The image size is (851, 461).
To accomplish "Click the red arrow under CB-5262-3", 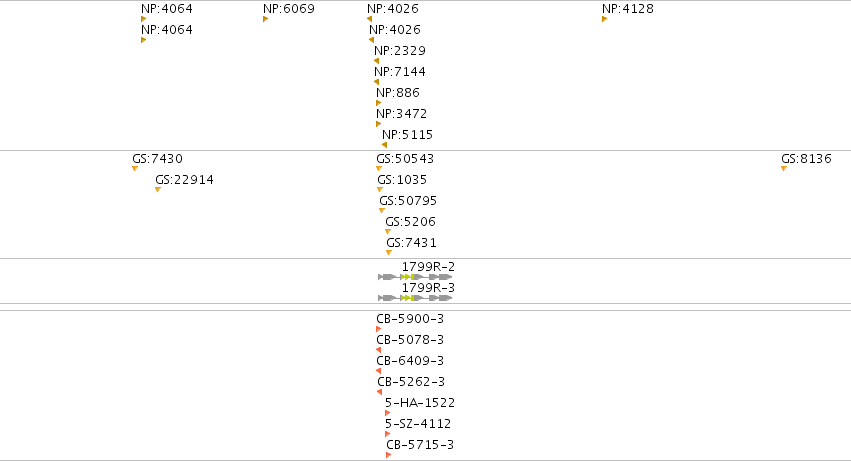I will pos(379,391).
